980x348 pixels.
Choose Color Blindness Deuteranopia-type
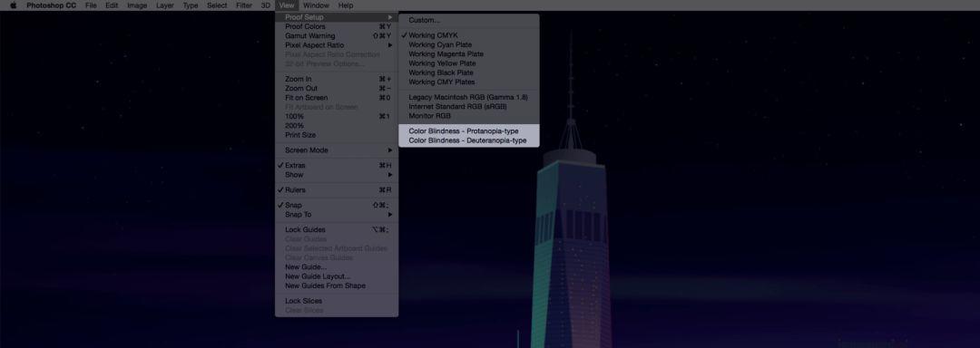coord(469,141)
